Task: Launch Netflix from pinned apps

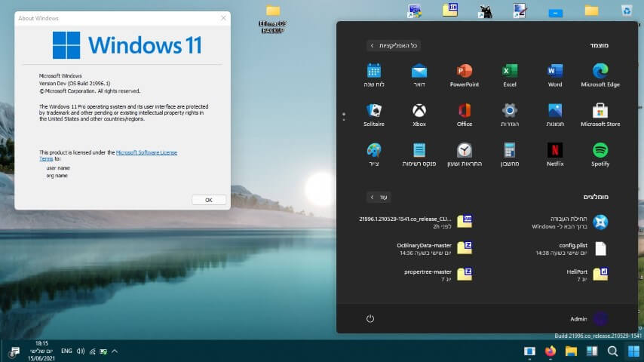Action: point(555,155)
